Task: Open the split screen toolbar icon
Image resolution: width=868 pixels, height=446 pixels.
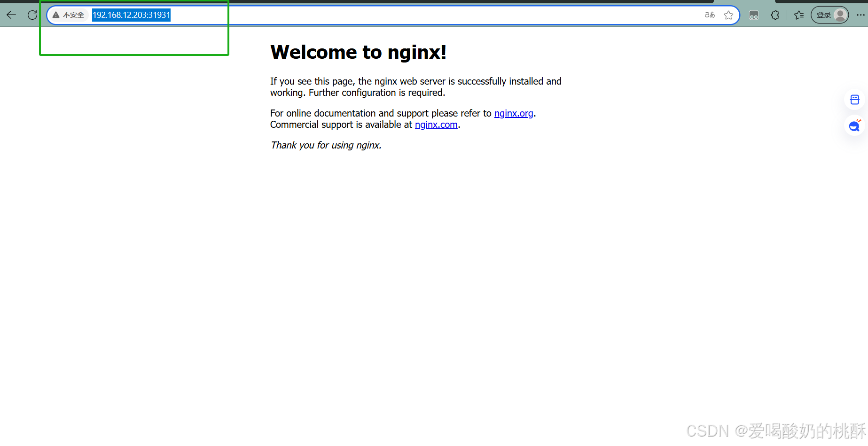Action: pyautogui.click(x=754, y=15)
